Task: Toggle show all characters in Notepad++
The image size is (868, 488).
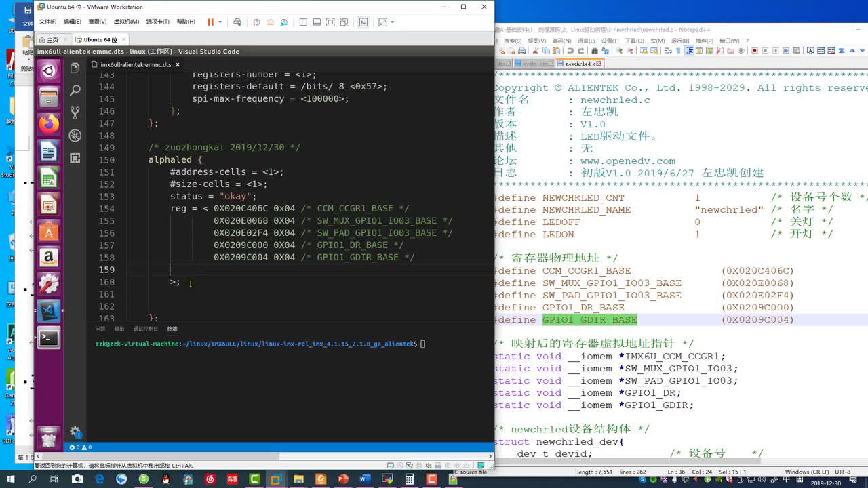Action: [678, 51]
